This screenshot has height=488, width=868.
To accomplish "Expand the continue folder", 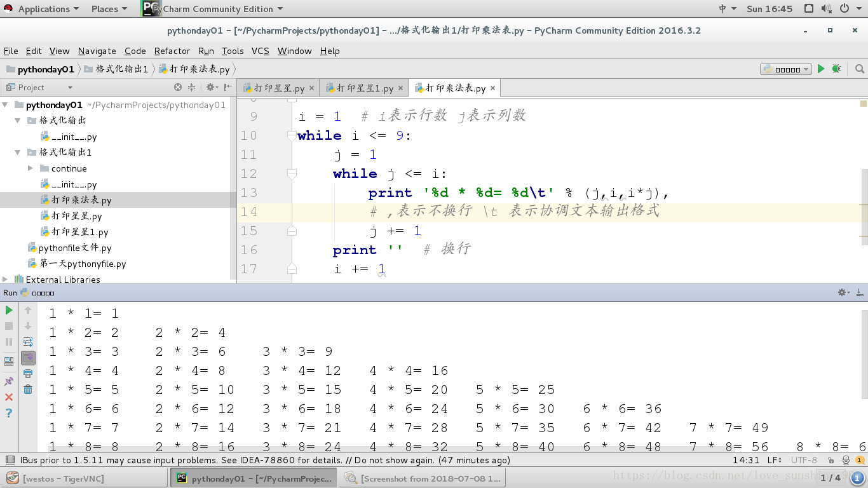I will click(30, 168).
